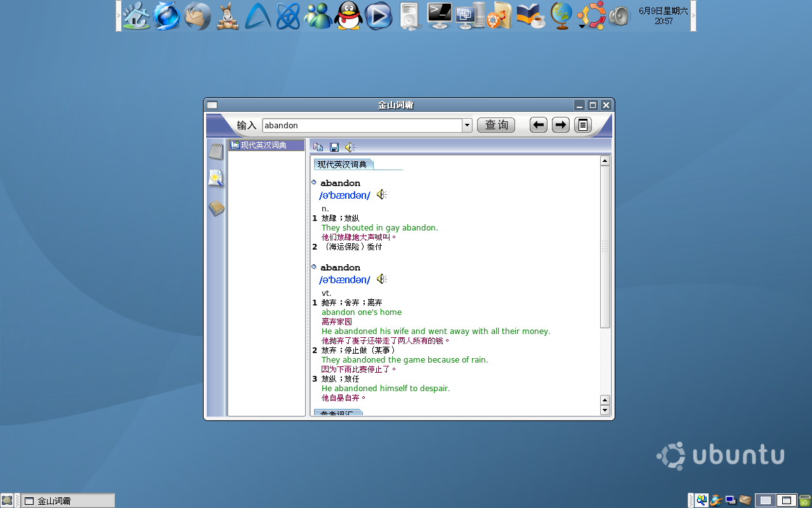The height and width of the screenshot is (508, 812).
Task: Select the 现代英汉词典 tab in results
Action: tap(343, 164)
